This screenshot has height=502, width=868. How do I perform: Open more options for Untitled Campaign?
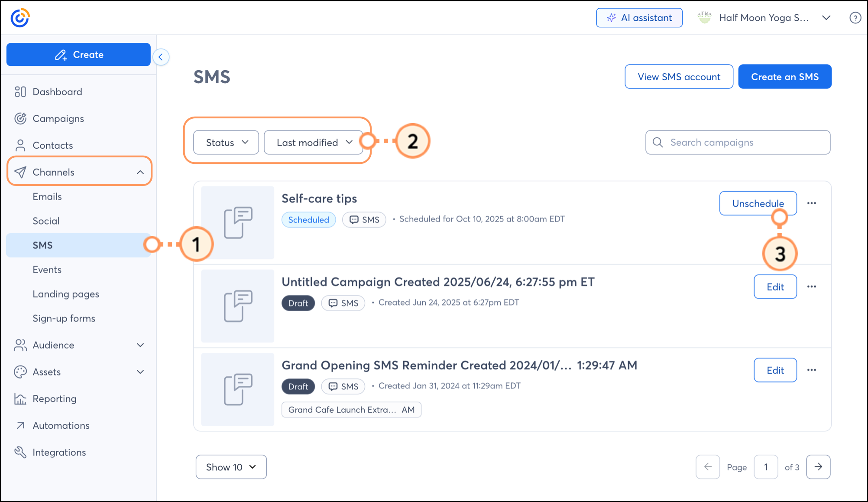[811, 287]
